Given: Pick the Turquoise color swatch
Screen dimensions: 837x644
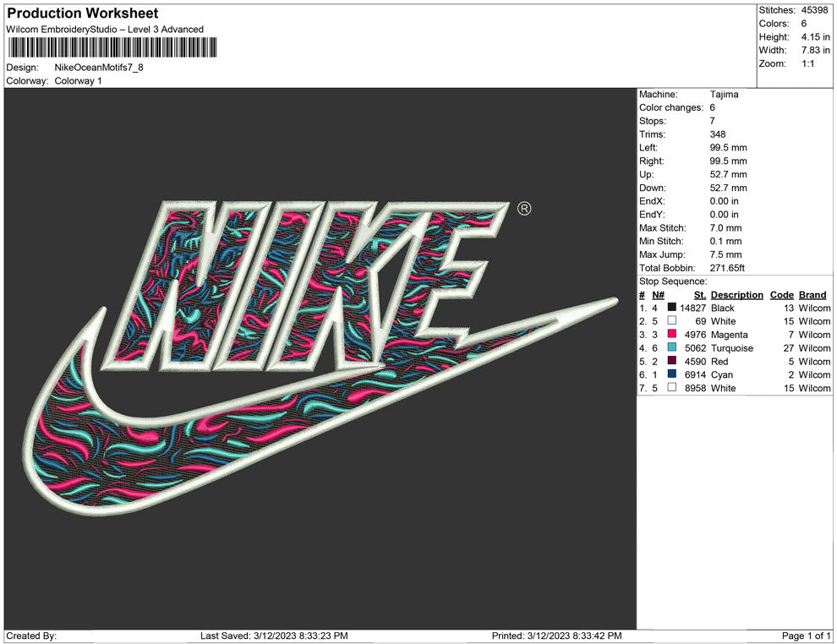Looking at the screenshot, I should point(672,347).
